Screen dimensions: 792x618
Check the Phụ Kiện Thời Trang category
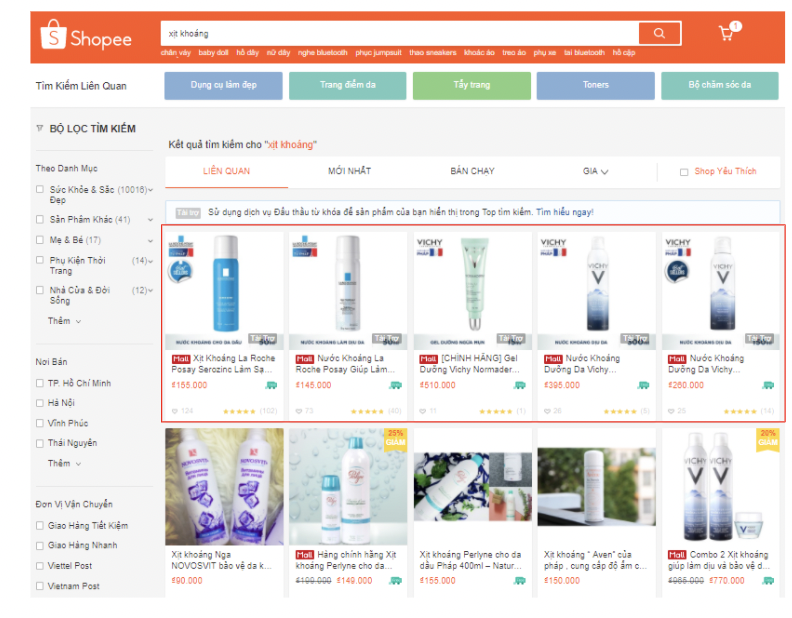click(40, 260)
